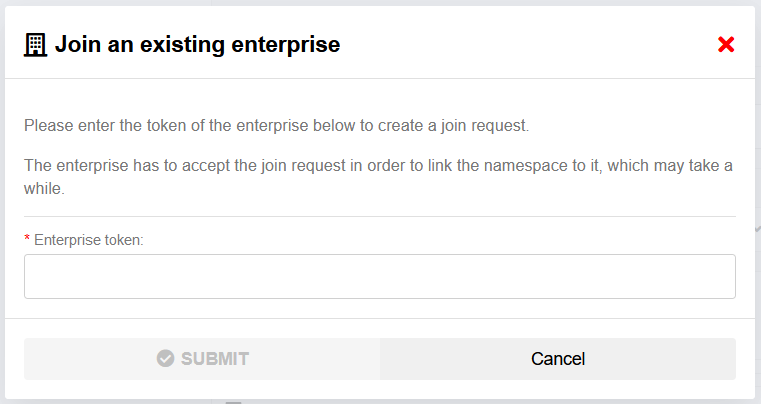Dismiss the join enterprise dialog via X icon
Image resolution: width=761 pixels, height=404 pixels.
[x=726, y=44]
